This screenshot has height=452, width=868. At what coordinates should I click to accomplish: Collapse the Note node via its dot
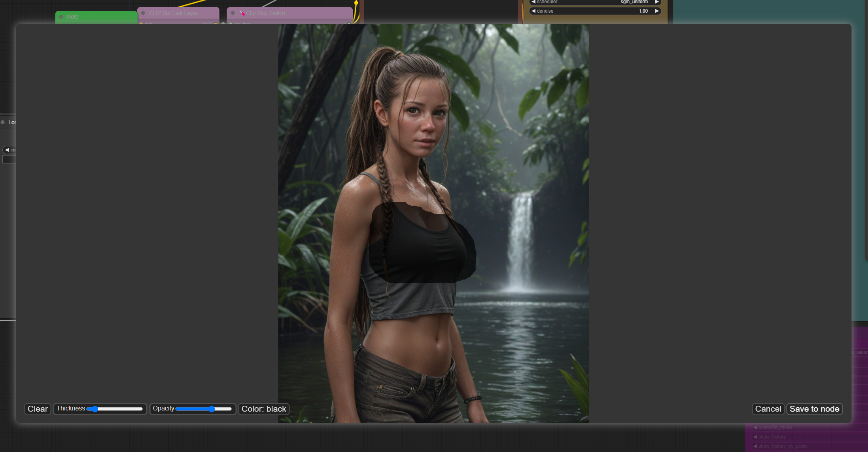pos(61,17)
